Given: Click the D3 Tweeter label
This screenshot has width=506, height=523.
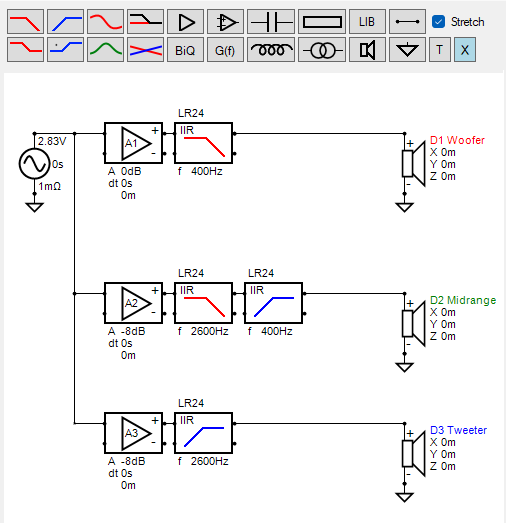Looking at the screenshot, I should 458,430.
